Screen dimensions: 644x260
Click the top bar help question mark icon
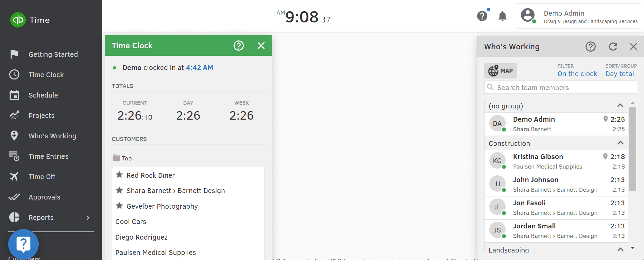pos(482,16)
